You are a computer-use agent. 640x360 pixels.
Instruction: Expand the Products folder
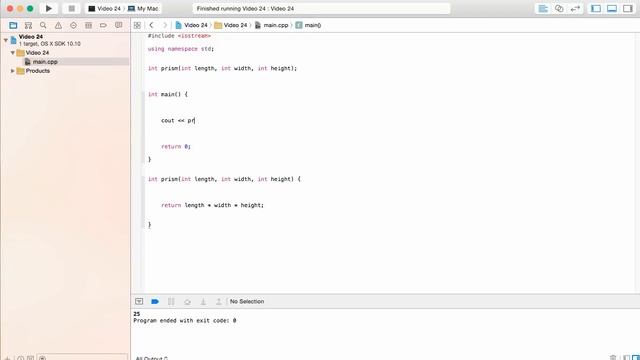tap(13, 71)
